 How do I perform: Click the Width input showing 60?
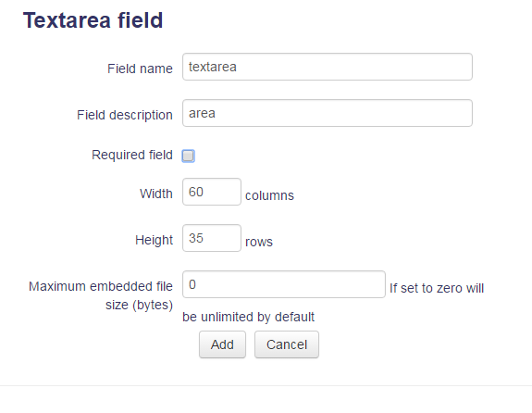point(212,192)
